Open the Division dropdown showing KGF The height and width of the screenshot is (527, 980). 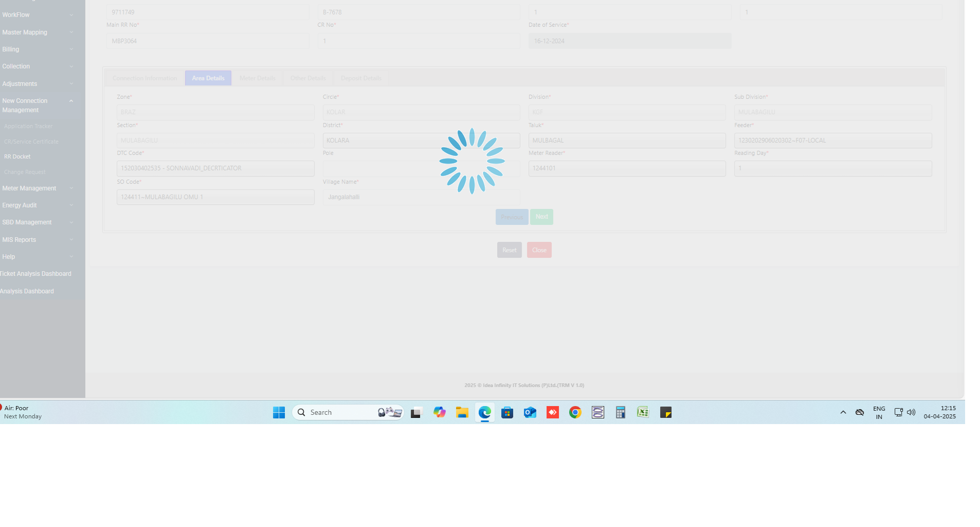(x=627, y=112)
